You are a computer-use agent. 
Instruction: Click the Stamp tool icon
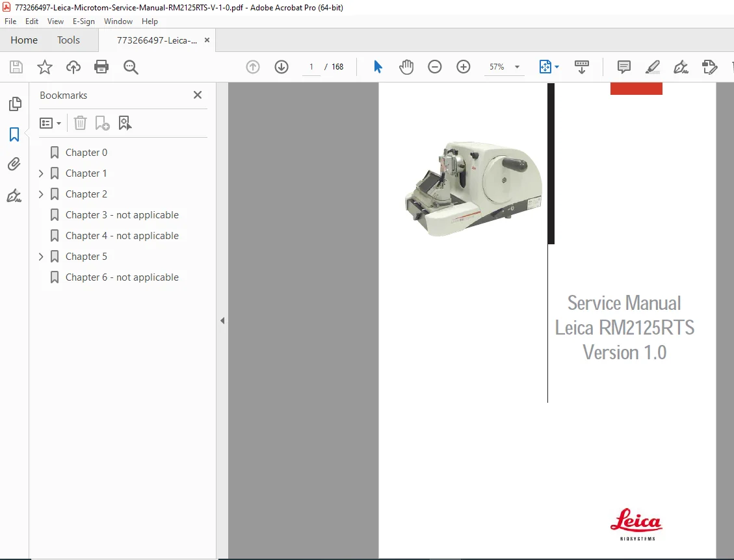[x=710, y=67]
